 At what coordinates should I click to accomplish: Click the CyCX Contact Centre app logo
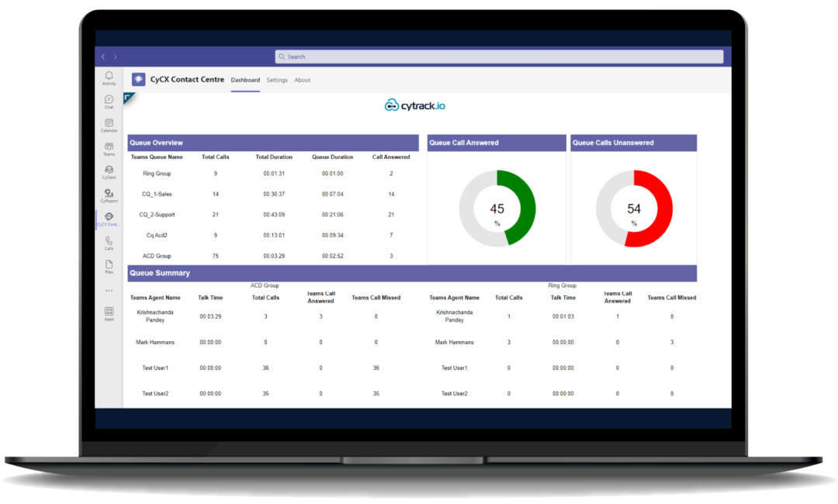coord(139,79)
